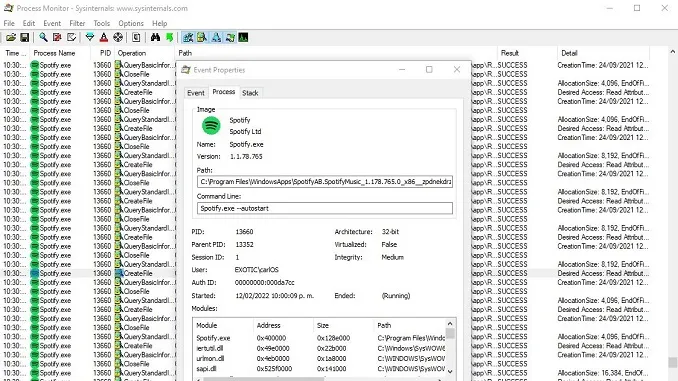Open the Tools menu
This screenshot has width=678, height=381.
point(102,23)
